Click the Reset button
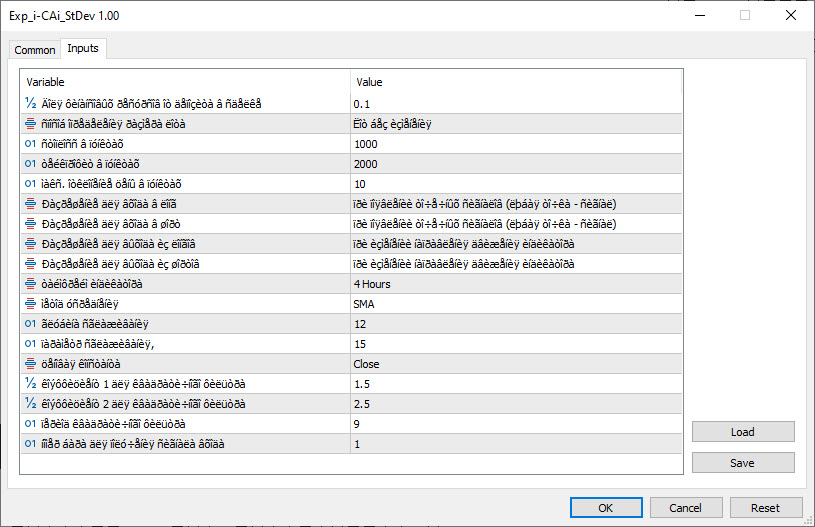 coord(766,508)
